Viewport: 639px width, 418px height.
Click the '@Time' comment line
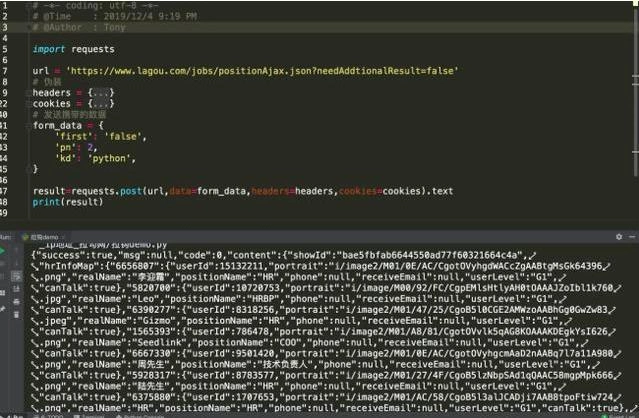pyautogui.click(x=115, y=16)
